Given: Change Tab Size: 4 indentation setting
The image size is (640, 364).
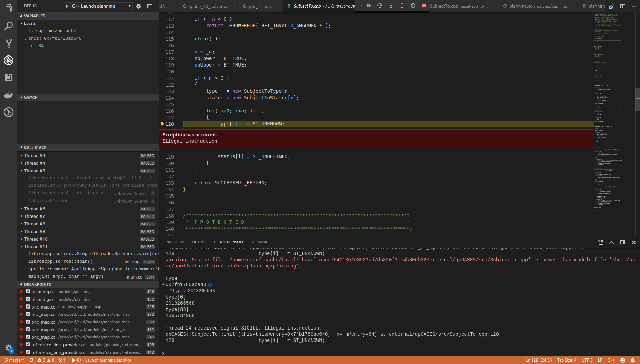Looking at the screenshot, I should pyautogui.click(x=567, y=360).
